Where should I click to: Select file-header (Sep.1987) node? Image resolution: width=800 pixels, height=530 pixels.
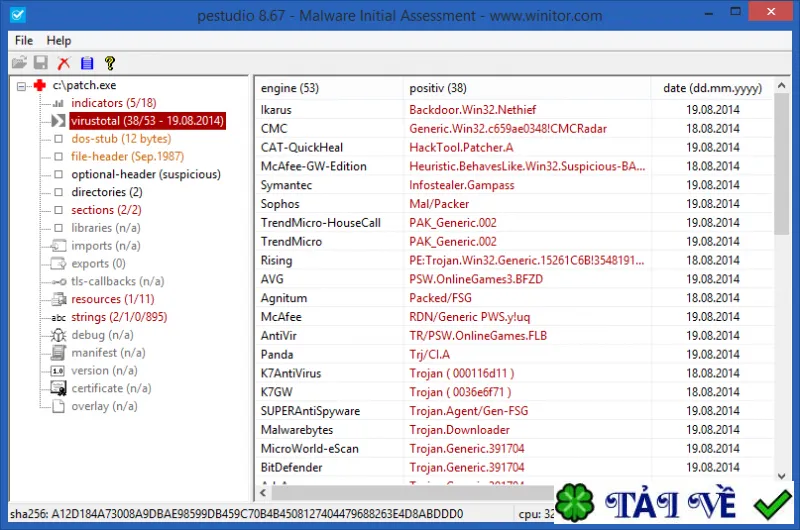(128, 157)
